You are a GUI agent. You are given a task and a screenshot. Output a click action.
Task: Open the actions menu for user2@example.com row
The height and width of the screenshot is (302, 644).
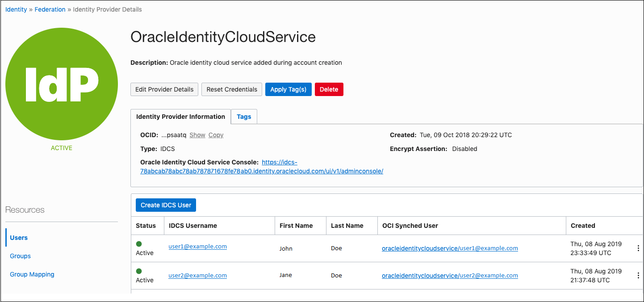[x=638, y=275]
